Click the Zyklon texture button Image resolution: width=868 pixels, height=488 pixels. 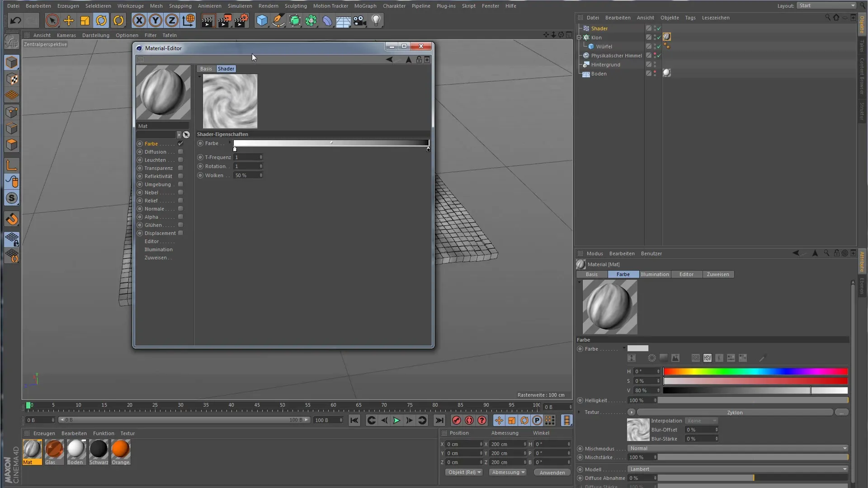[735, 412]
